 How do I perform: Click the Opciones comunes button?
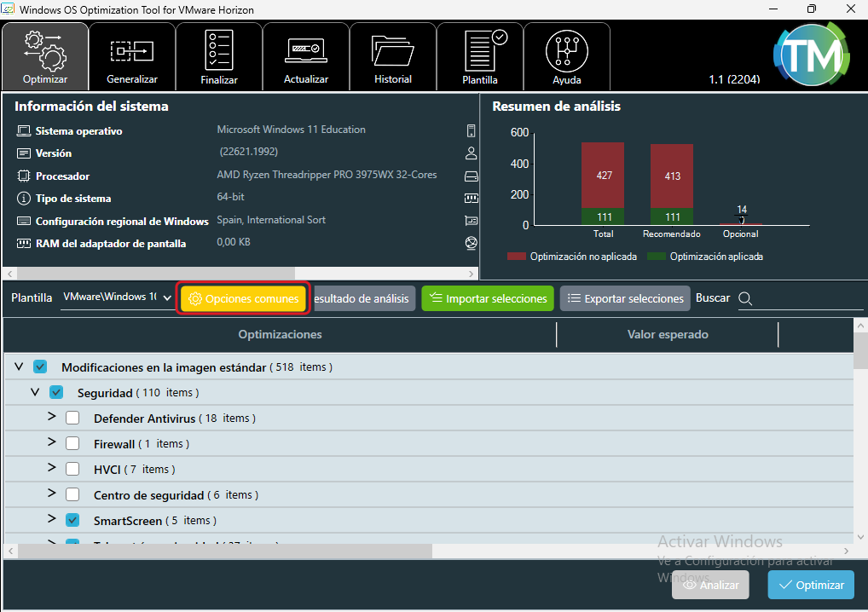pos(244,299)
